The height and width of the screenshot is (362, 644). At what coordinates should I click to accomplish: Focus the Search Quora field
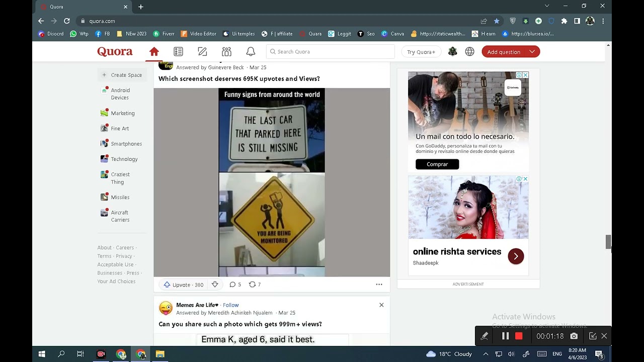tap(331, 52)
